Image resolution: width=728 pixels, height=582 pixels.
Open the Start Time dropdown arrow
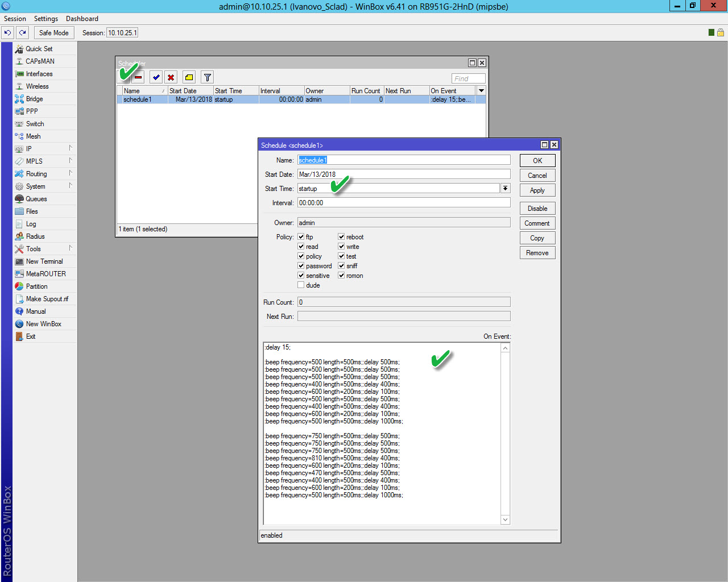coord(506,188)
